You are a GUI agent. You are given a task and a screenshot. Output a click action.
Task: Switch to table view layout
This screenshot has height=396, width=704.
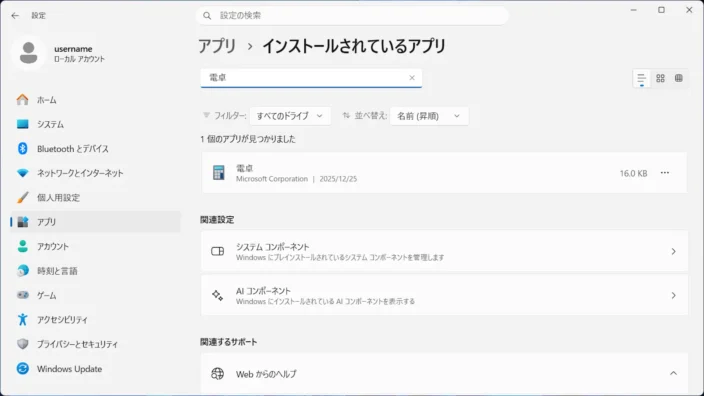point(678,78)
